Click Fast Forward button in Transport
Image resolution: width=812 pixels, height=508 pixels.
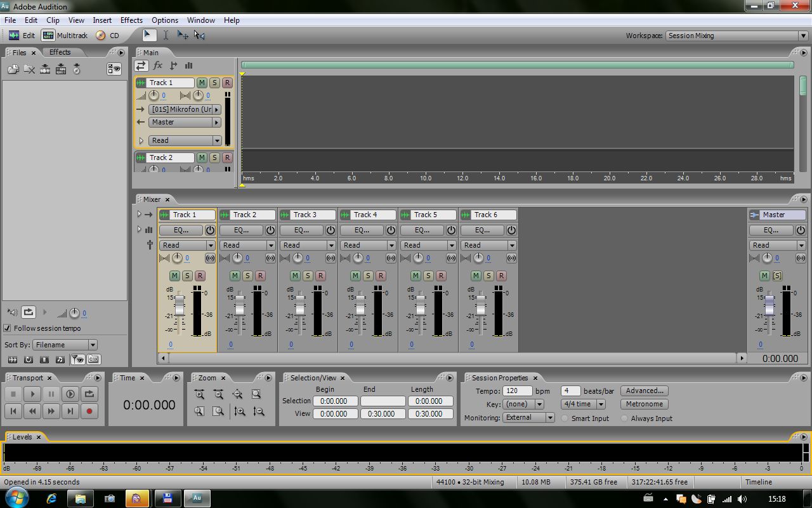[x=51, y=411]
